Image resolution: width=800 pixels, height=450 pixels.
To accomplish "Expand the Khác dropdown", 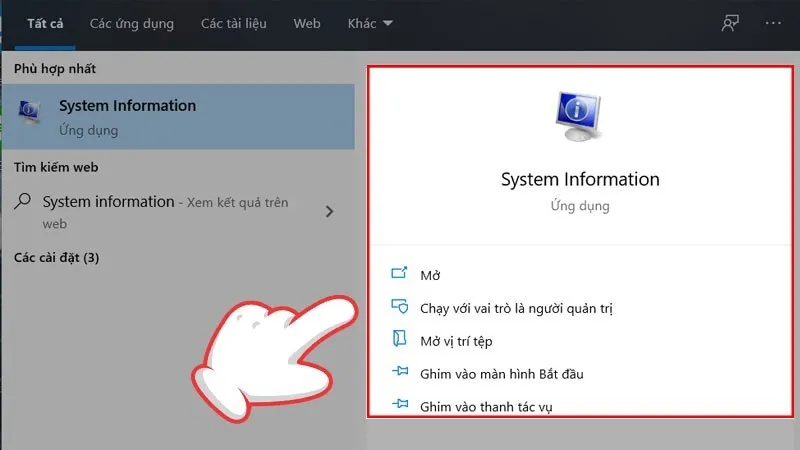I will [x=370, y=24].
